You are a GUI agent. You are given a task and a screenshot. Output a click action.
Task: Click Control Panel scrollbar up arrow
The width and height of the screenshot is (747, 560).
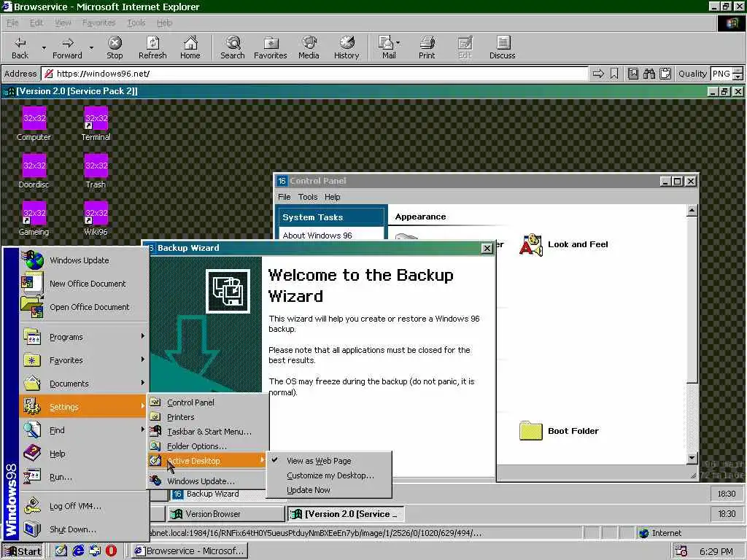click(x=692, y=210)
